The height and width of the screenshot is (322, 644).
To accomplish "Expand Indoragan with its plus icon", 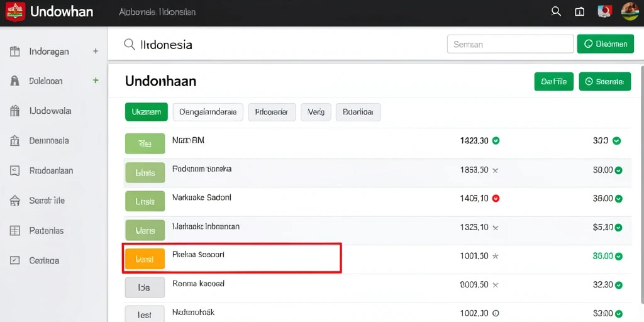I will pyautogui.click(x=96, y=52).
